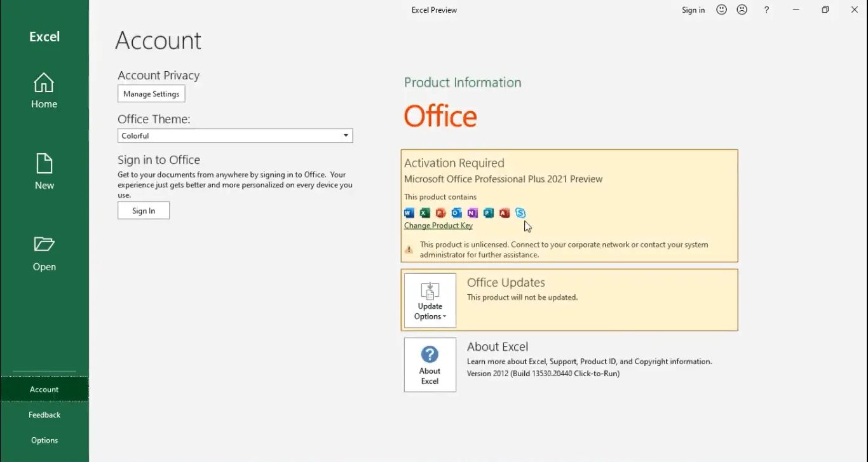The height and width of the screenshot is (462, 868).
Task: Open the Open files page
Action: coord(44,254)
